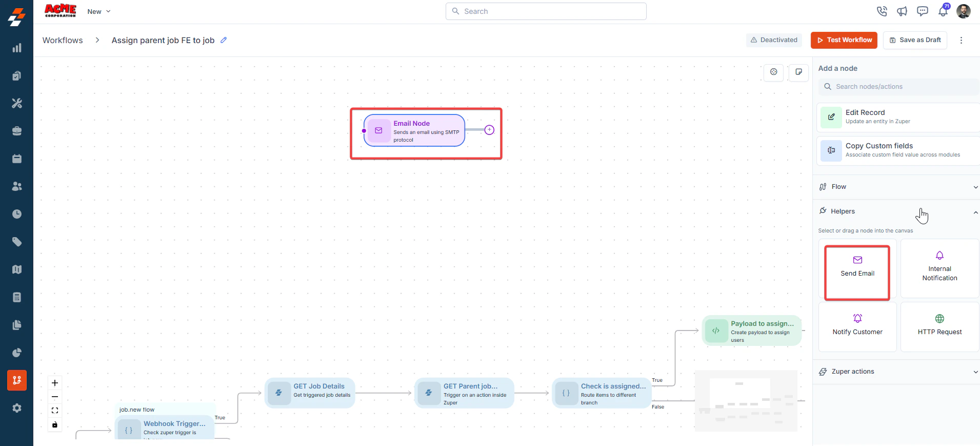Viewport: 980px width, 446px height.
Task: Open the New dropdown
Action: [x=98, y=11]
